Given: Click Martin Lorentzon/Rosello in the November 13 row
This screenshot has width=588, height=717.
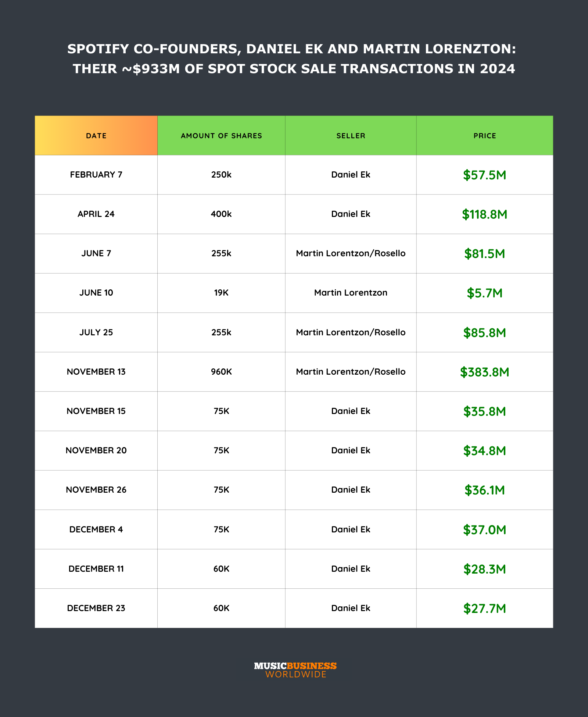Looking at the screenshot, I should tap(351, 372).
